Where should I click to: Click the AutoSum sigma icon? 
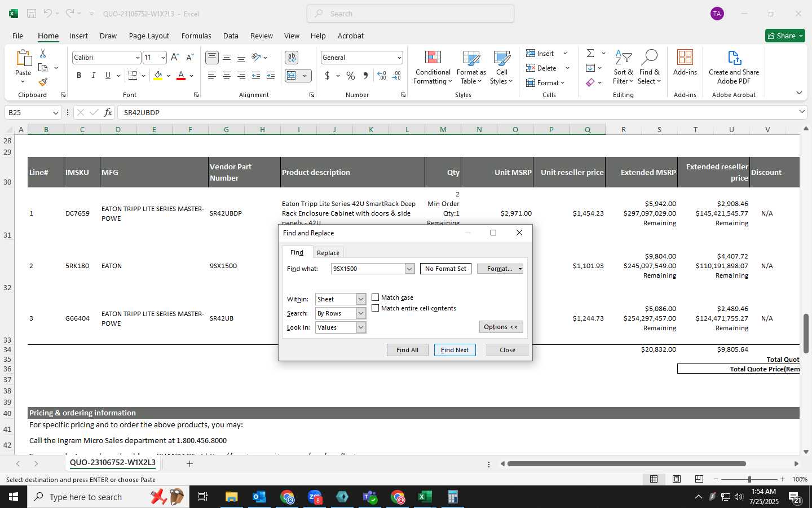[590, 54]
